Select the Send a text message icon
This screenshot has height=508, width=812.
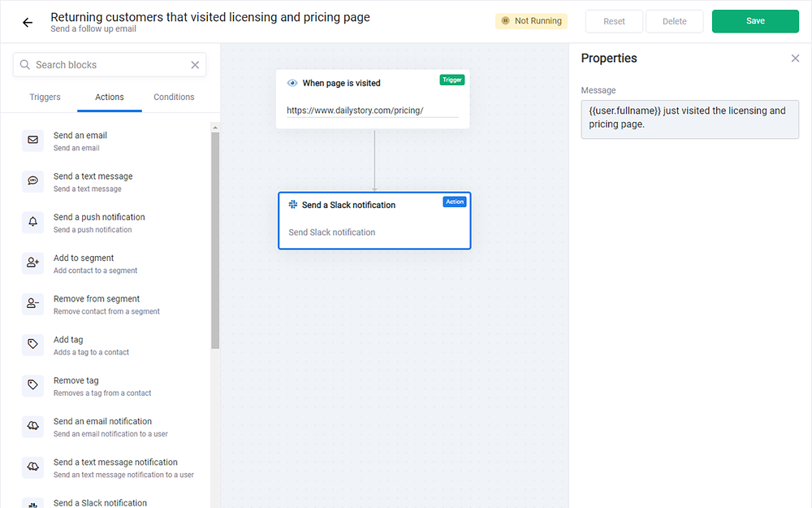click(32, 181)
